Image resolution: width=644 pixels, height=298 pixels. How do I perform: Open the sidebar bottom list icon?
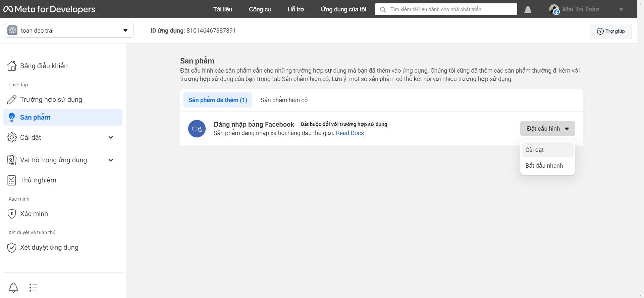pos(34,288)
